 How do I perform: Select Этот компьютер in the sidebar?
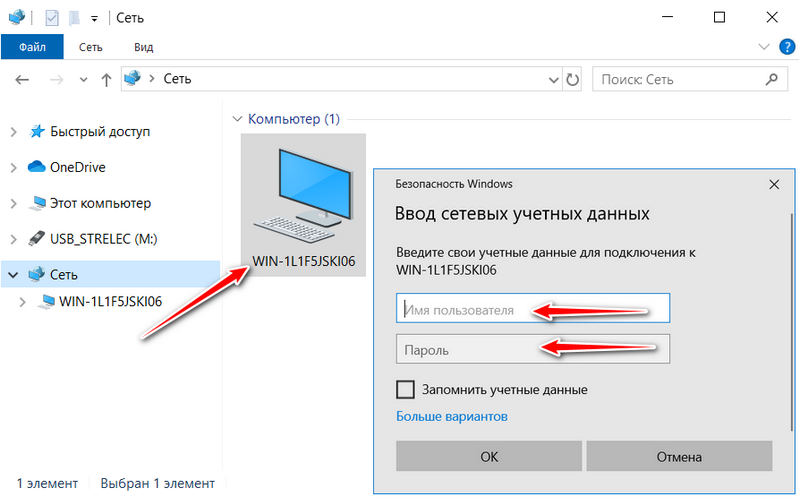[x=101, y=203]
